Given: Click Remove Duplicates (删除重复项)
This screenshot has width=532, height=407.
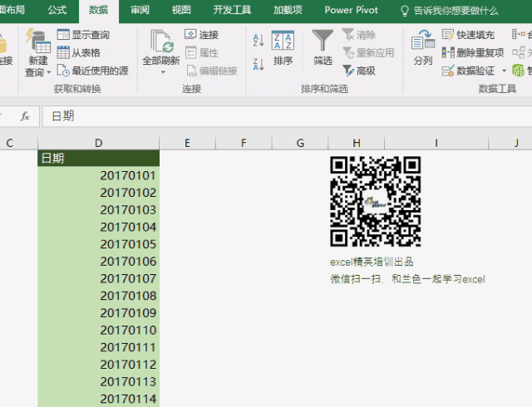Looking at the screenshot, I should click(473, 52).
